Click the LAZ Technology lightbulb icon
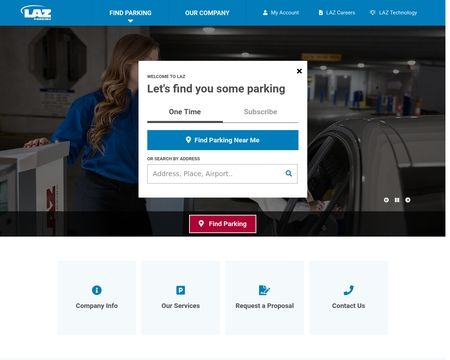This screenshot has width=450, height=360. (372, 13)
